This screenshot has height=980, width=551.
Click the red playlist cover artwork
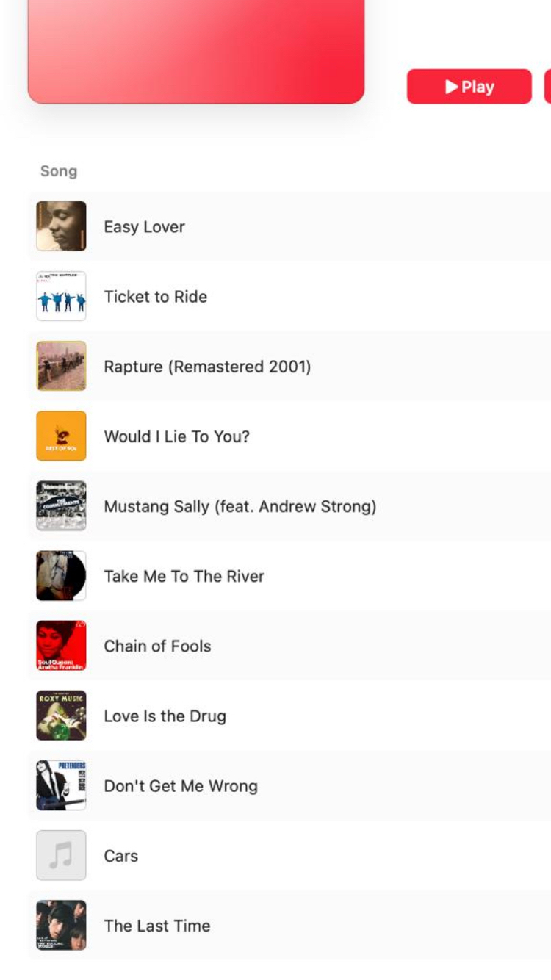tap(196, 50)
